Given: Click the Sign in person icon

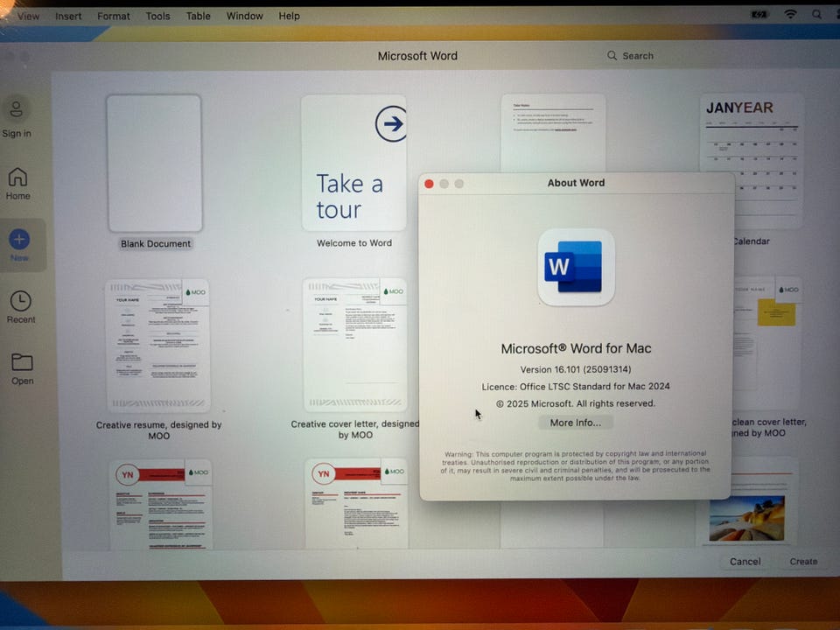Looking at the screenshot, I should click(x=17, y=108).
